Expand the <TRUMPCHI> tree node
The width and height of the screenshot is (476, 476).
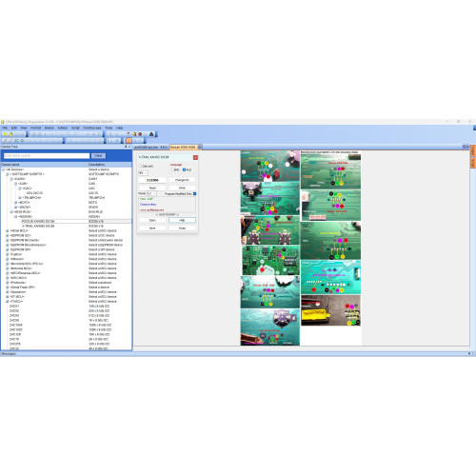[x=20, y=198]
